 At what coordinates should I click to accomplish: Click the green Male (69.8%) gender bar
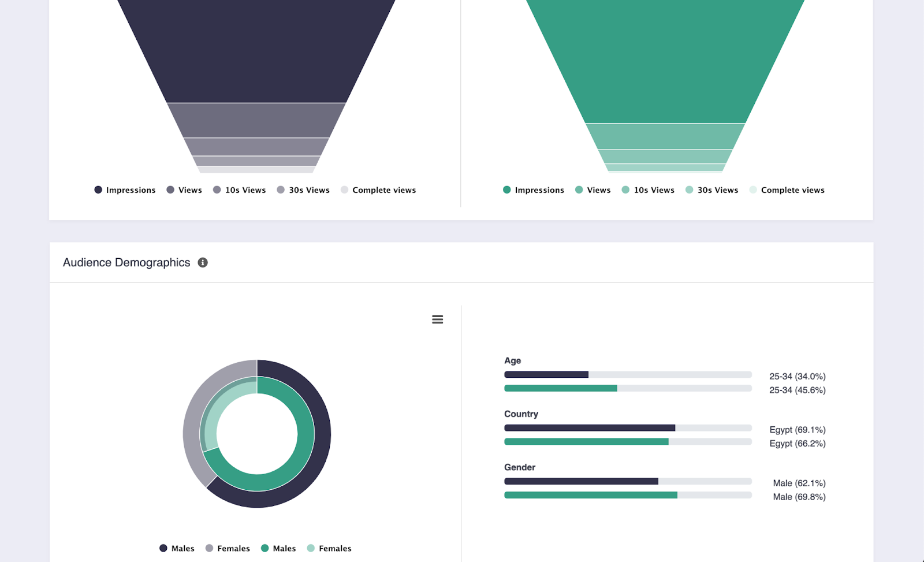[591, 495]
